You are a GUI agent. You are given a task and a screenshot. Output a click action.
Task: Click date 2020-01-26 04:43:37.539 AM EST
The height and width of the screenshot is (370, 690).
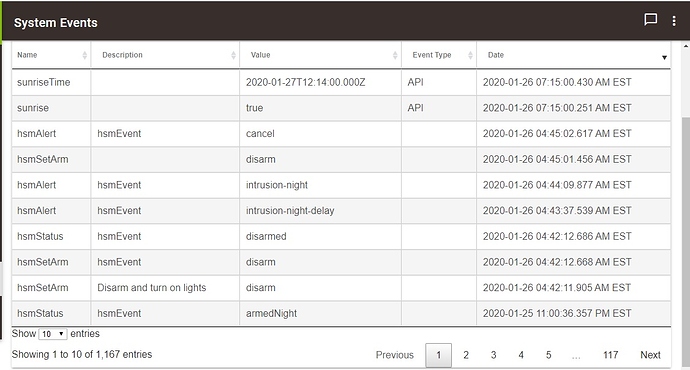tap(557, 211)
